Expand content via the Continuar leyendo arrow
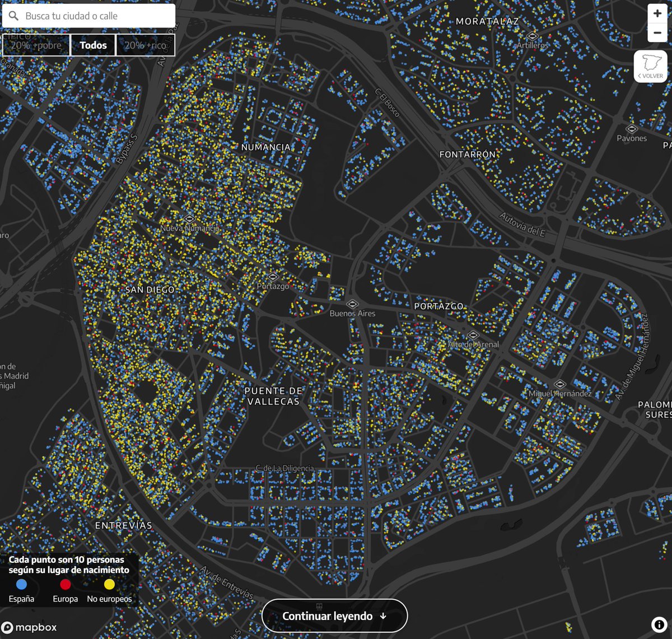 point(384,615)
